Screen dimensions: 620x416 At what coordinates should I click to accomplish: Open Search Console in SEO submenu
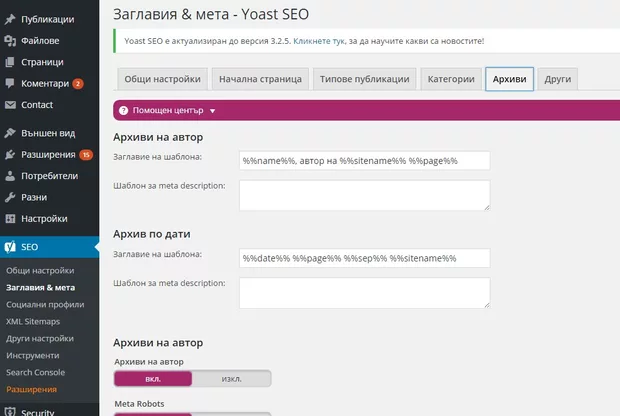pos(35,372)
